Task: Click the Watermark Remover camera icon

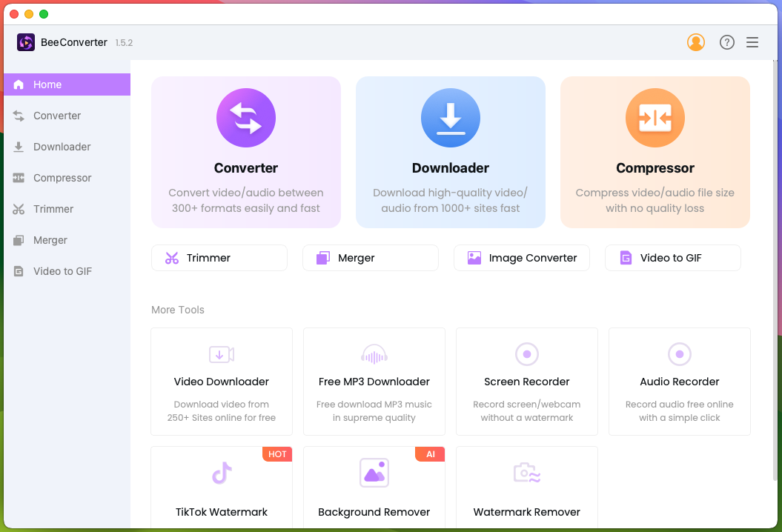Action: pyautogui.click(x=527, y=473)
